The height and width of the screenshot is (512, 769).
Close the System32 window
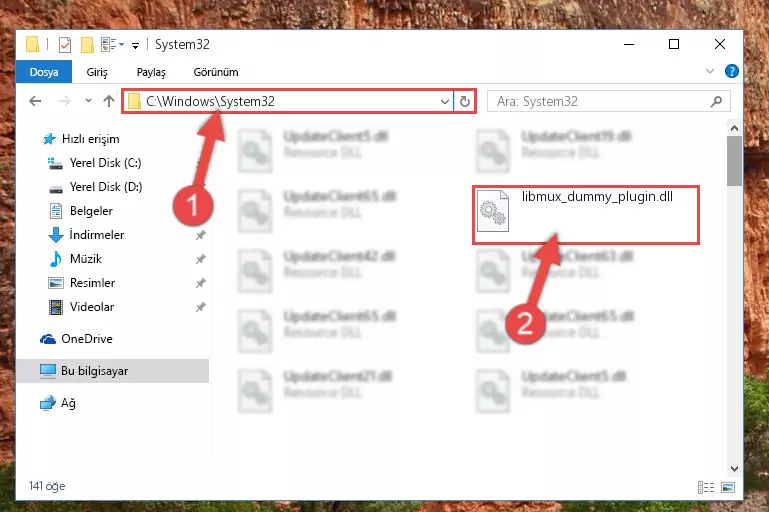[719, 45]
